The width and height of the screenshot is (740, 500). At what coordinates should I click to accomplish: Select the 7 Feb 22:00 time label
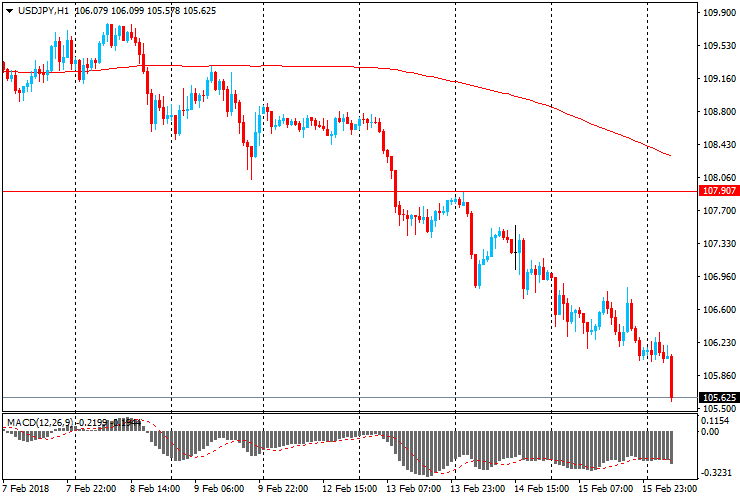[x=91, y=489]
